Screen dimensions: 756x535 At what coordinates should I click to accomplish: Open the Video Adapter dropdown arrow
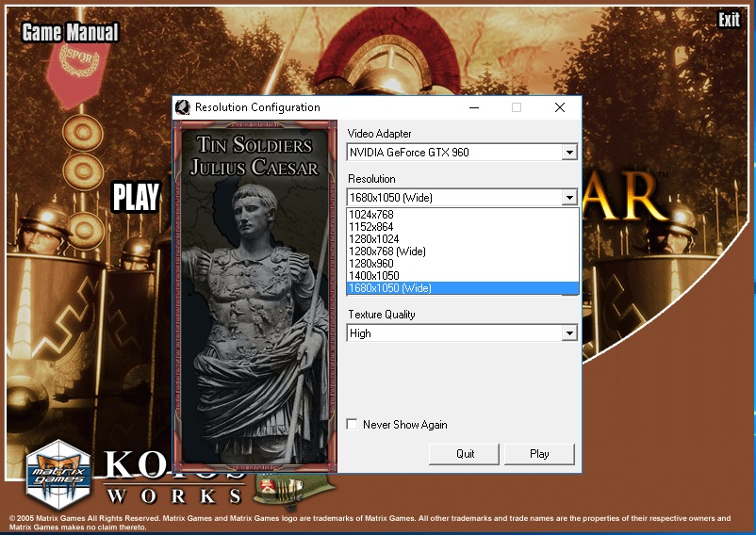click(x=569, y=153)
